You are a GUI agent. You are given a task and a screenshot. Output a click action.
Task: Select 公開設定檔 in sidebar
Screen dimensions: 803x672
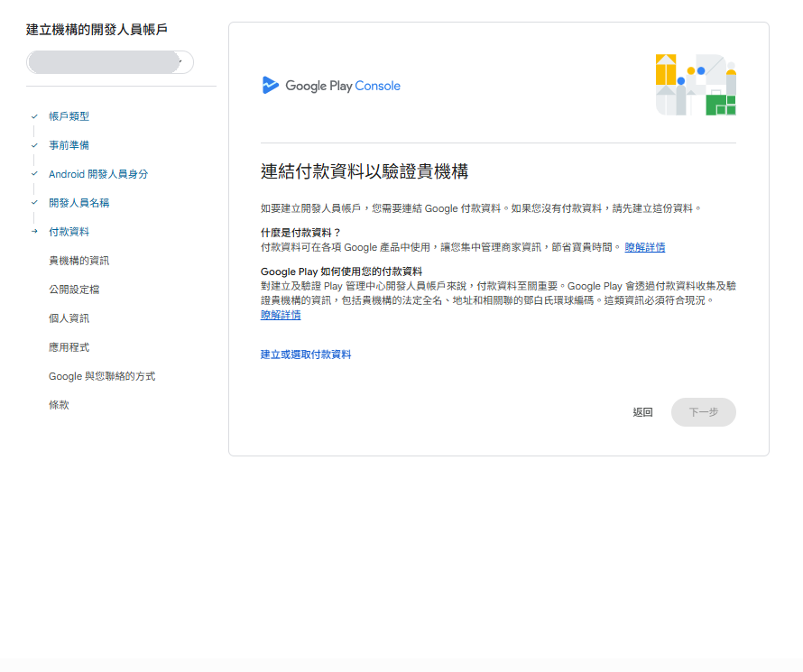[74, 290]
